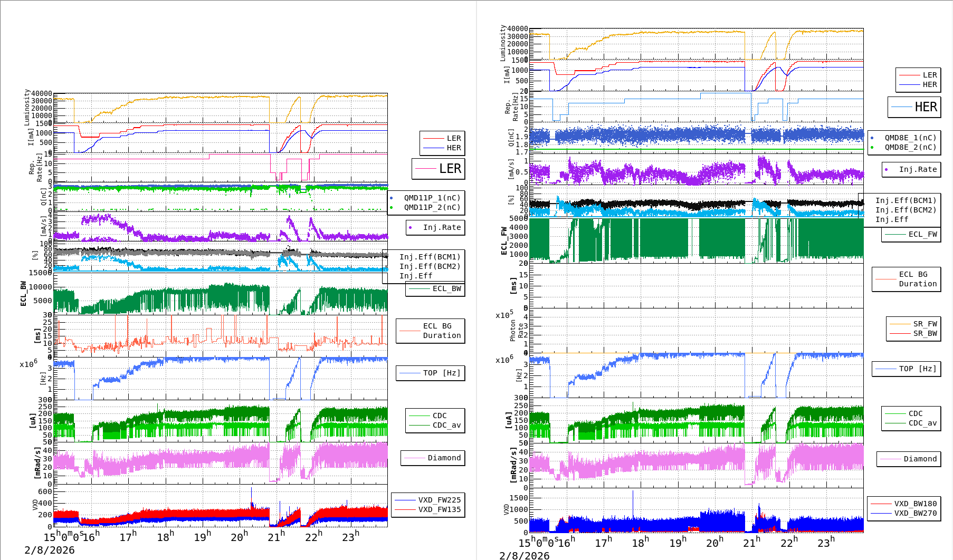Select the VXD_FW225 legend entry

pyautogui.click(x=439, y=500)
